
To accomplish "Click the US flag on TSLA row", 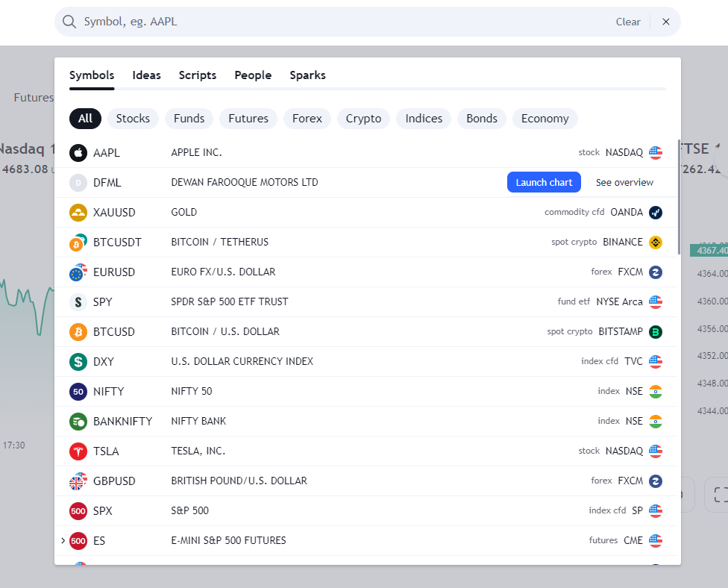I will [656, 451].
